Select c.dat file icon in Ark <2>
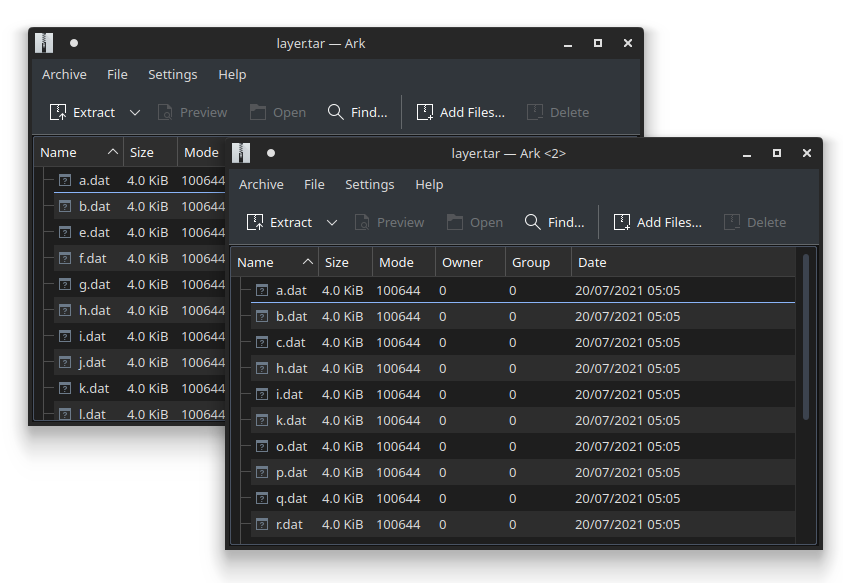This screenshot has width=843, height=583. click(x=262, y=342)
